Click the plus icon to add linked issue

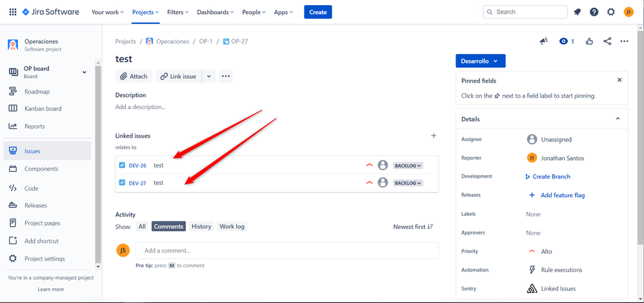click(433, 136)
